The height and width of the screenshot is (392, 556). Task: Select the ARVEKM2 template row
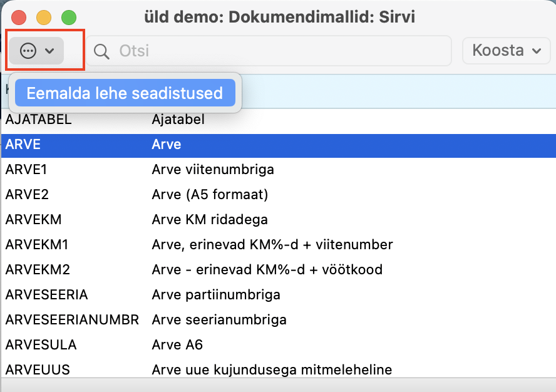pyautogui.click(x=38, y=270)
